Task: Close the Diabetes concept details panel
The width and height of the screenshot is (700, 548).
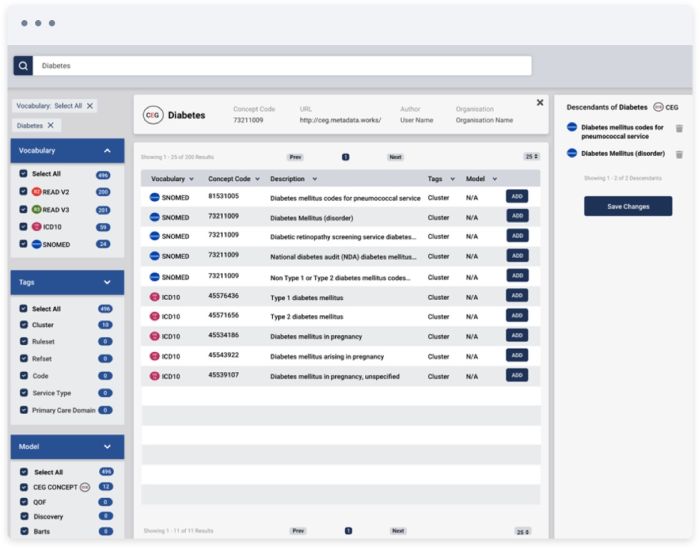Action: [x=540, y=103]
